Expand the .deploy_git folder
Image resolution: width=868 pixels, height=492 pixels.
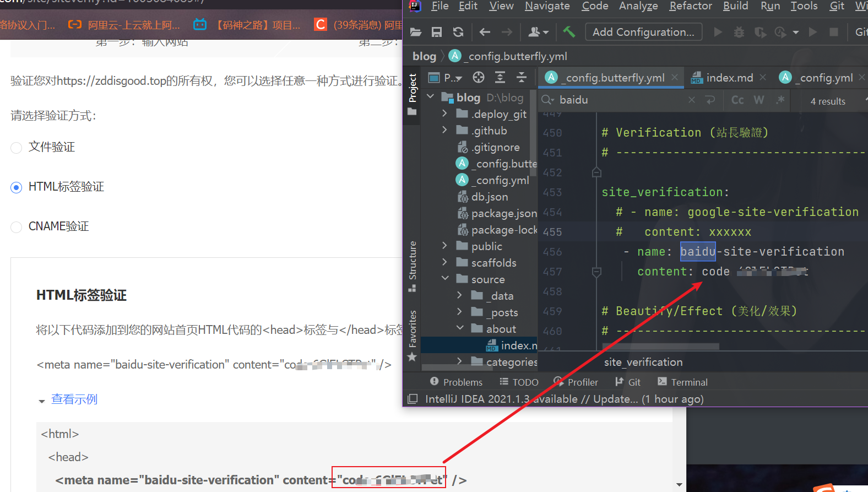[x=445, y=113]
